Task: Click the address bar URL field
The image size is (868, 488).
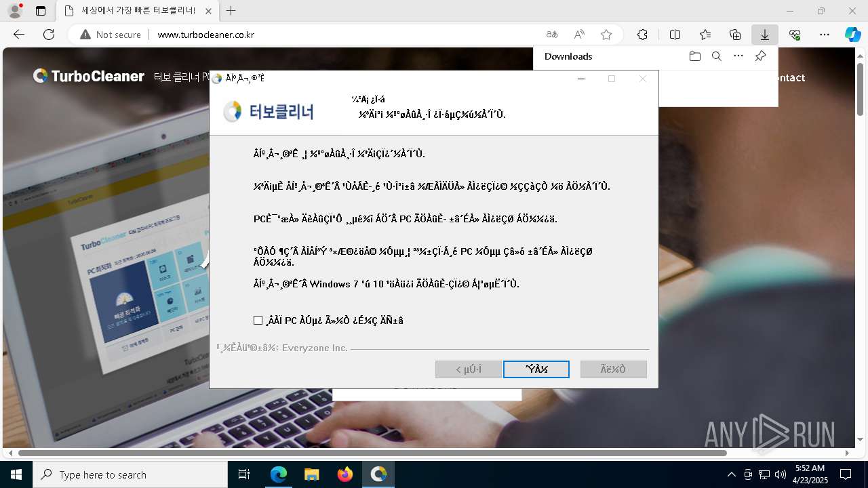Action: tap(346, 35)
